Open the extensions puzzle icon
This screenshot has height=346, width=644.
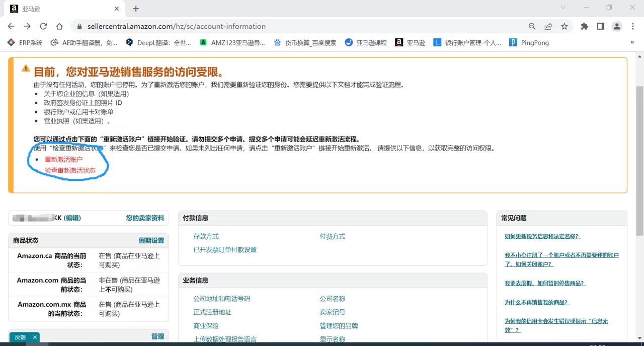pos(584,26)
